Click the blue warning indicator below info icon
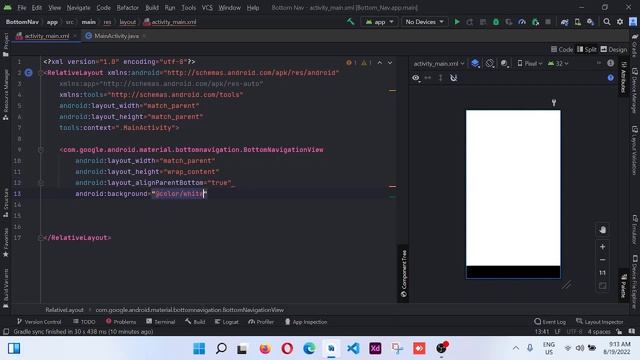Viewport: 640px width, 360px height. (610, 78)
